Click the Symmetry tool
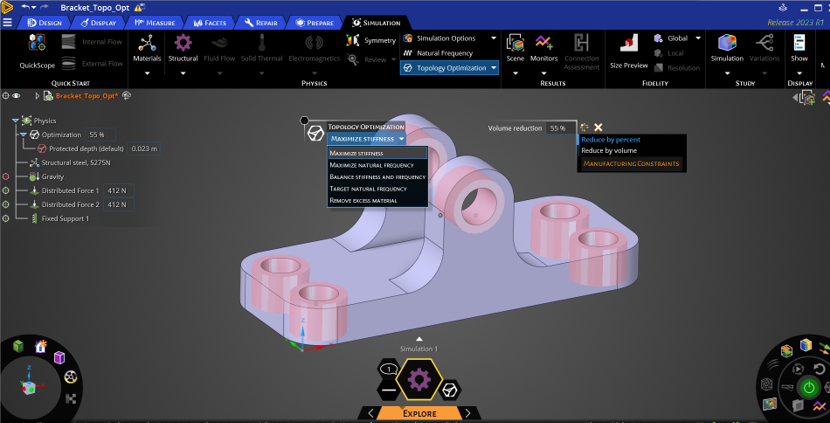830x423 pixels. click(x=371, y=40)
